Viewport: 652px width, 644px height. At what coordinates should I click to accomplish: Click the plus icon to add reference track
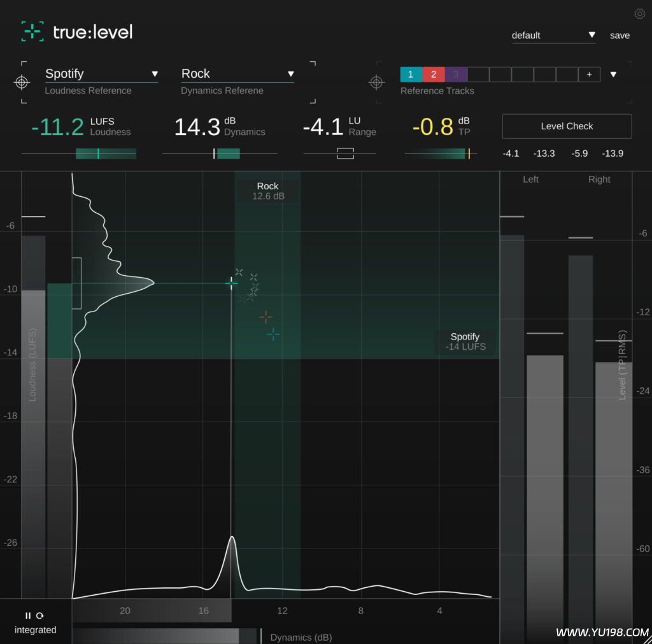589,74
